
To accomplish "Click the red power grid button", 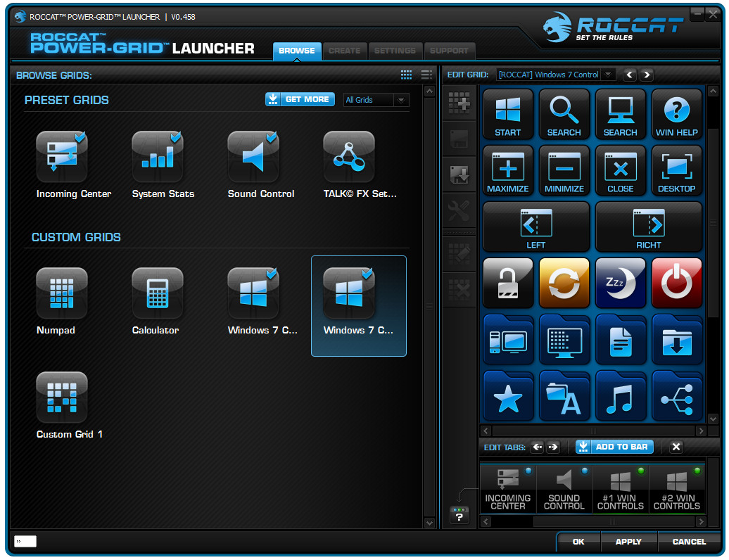I will coord(676,283).
